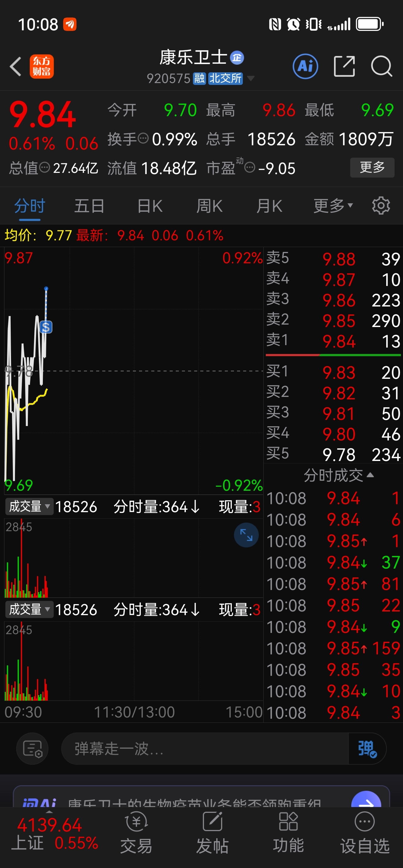Screen dimensions: 403x868
Task: Open the 更多 chart period dropdown
Action: [333, 206]
